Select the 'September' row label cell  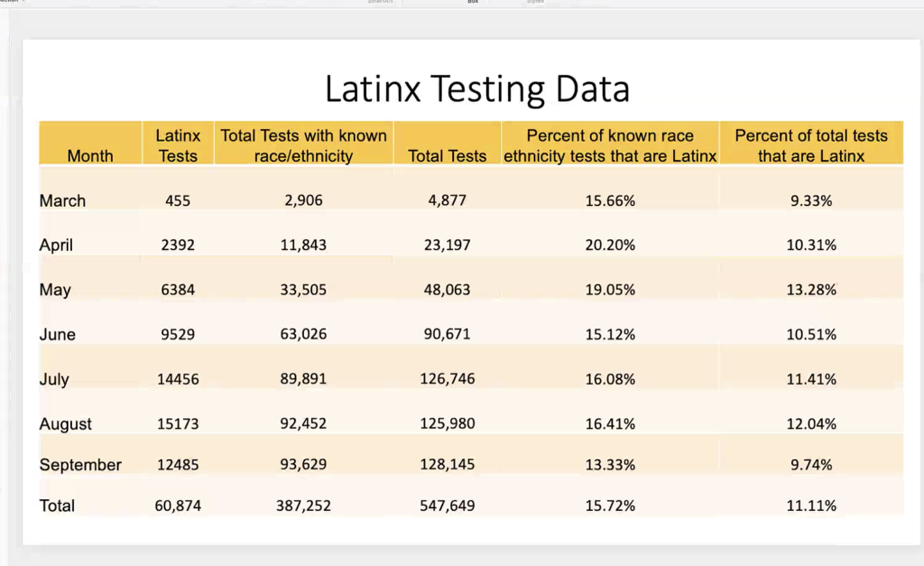pos(80,465)
